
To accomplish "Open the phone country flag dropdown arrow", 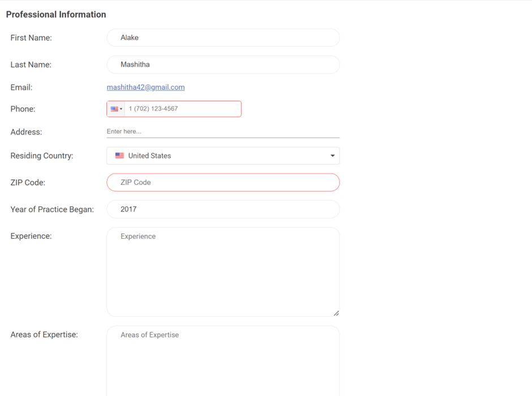I will click(121, 109).
